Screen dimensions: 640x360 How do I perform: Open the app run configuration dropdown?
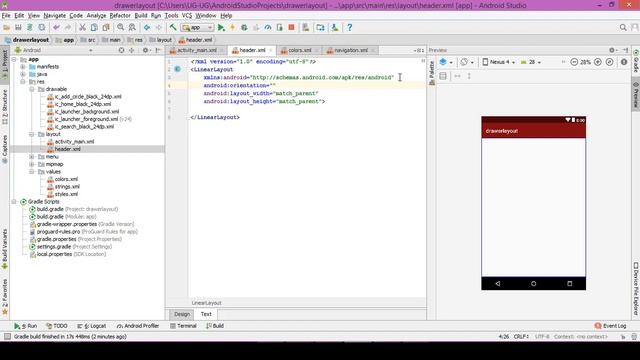[x=198, y=28]
